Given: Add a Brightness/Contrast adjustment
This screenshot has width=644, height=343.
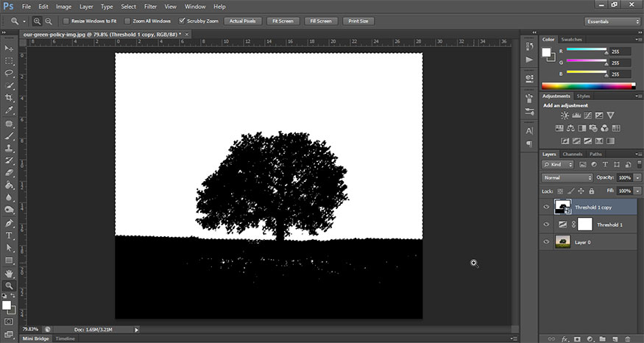Looking at the screenshot, I should (565, 116).
